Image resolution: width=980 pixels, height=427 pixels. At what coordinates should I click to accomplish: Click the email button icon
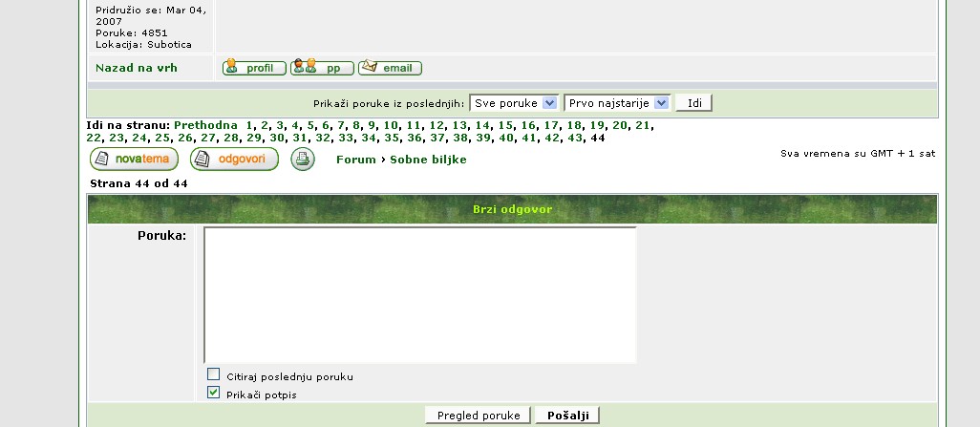click(390, 68)
